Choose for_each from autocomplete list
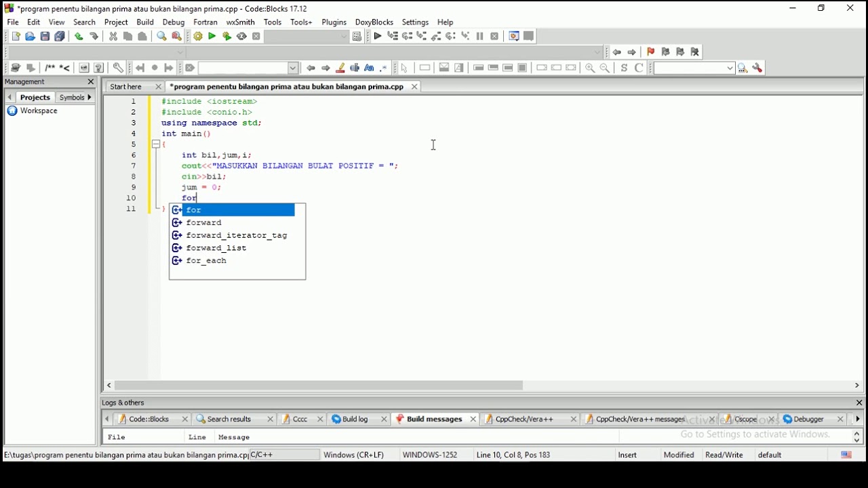868x488 pixels. tap(206, 261)
